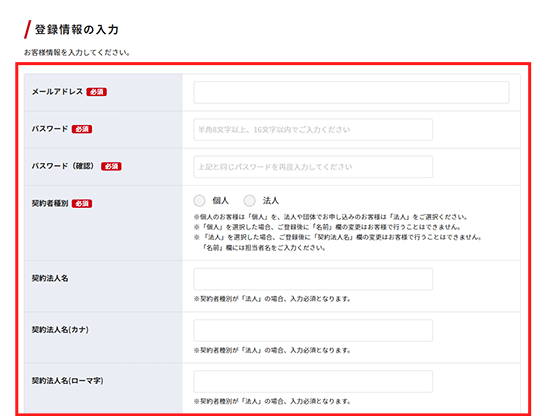552x416 pixels.
Task: Click the 契約者種別 label text
Action: [x=50, y=203]
